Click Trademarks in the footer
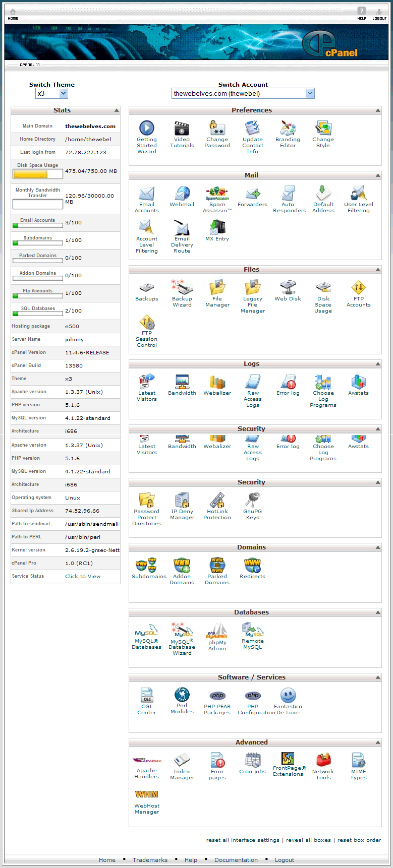This screenshot has width=393, height=868. [x=150, y=860]
